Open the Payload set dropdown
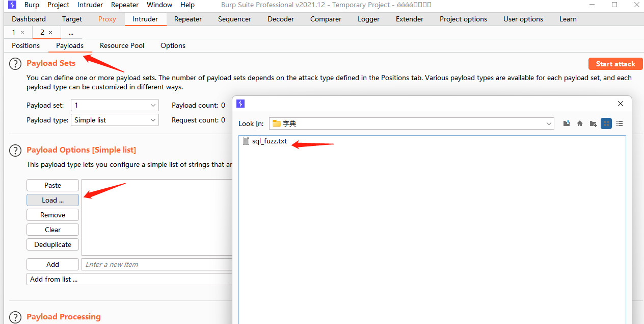This screenshot has width=644, height=324. tap(115, 105)
